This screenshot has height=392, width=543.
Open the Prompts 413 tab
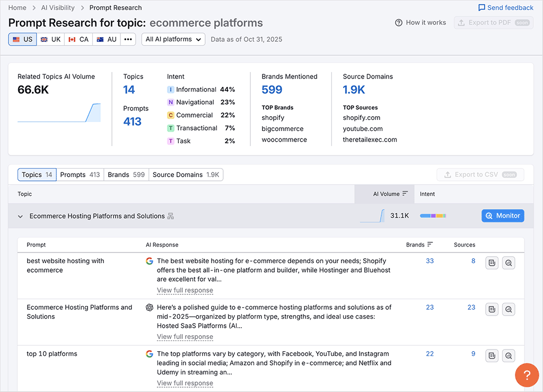point(80,175)
